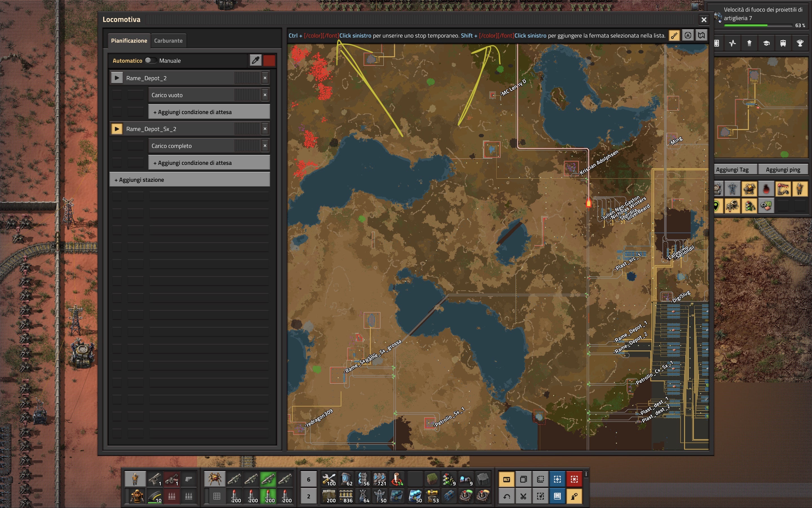Image resolution: width=812 pixels, height=508 pixels.
Task: Select the gate item showing 836
Action: point(346,496)
